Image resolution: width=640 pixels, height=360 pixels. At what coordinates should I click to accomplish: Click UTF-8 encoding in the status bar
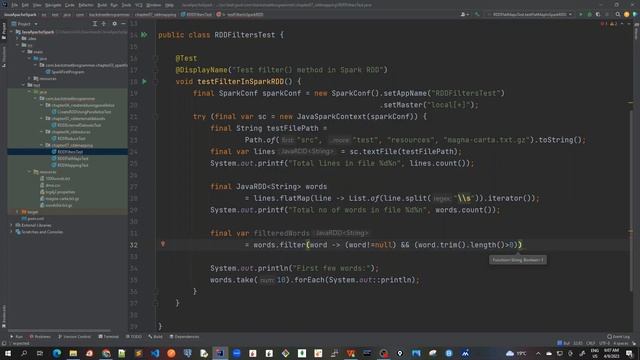click(604, 343)
